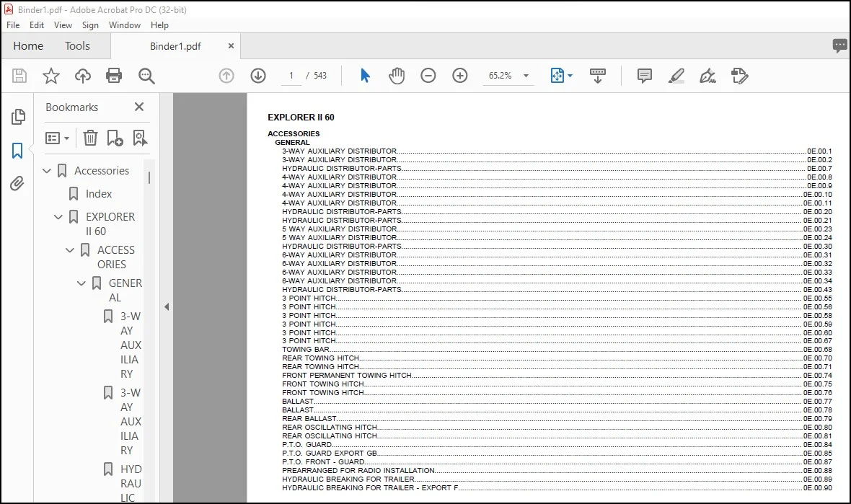Open the Sign document tool
The width and height of the screenshot is (851, 504).
[x=707, y=76]
